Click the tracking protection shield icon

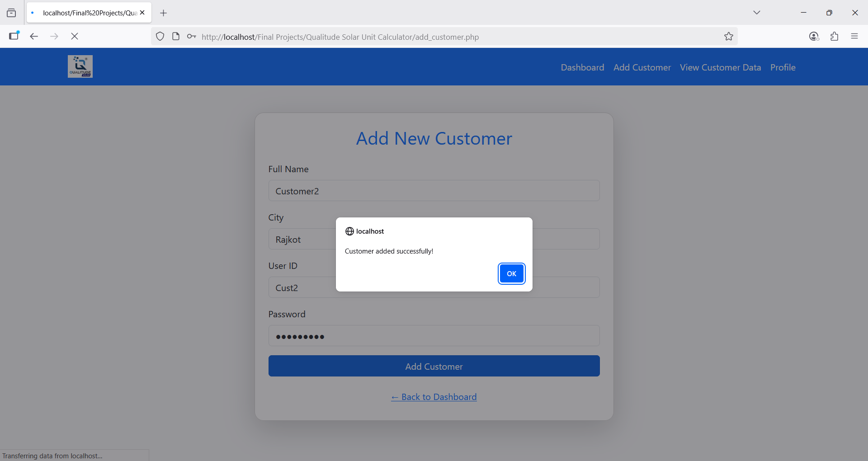(160, 37)
